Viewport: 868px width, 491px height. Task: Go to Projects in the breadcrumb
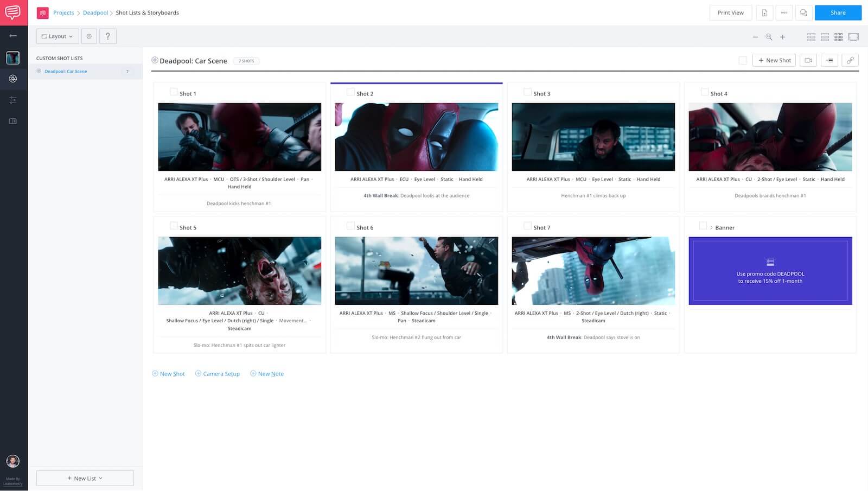pyautogui.click(x=63, y=12)
